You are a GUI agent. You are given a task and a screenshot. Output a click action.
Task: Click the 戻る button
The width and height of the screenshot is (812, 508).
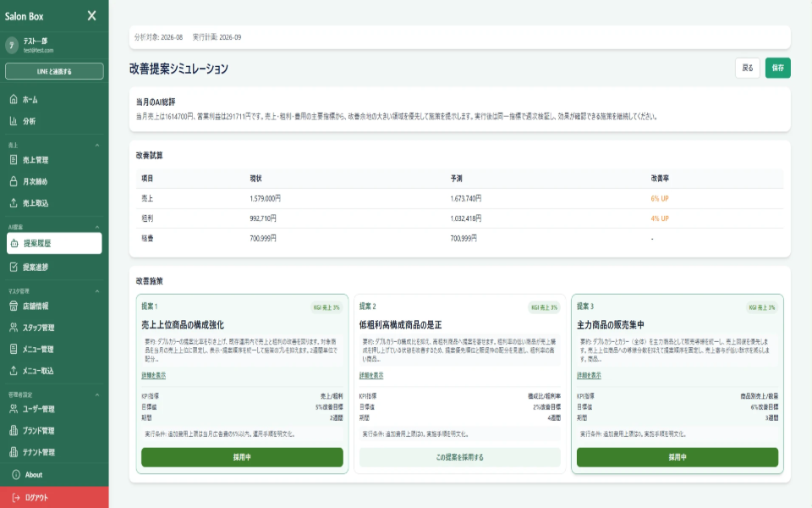747,68
